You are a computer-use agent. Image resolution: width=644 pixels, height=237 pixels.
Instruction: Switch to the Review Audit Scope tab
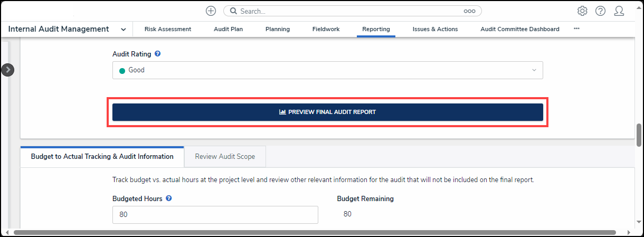[225, 156]
